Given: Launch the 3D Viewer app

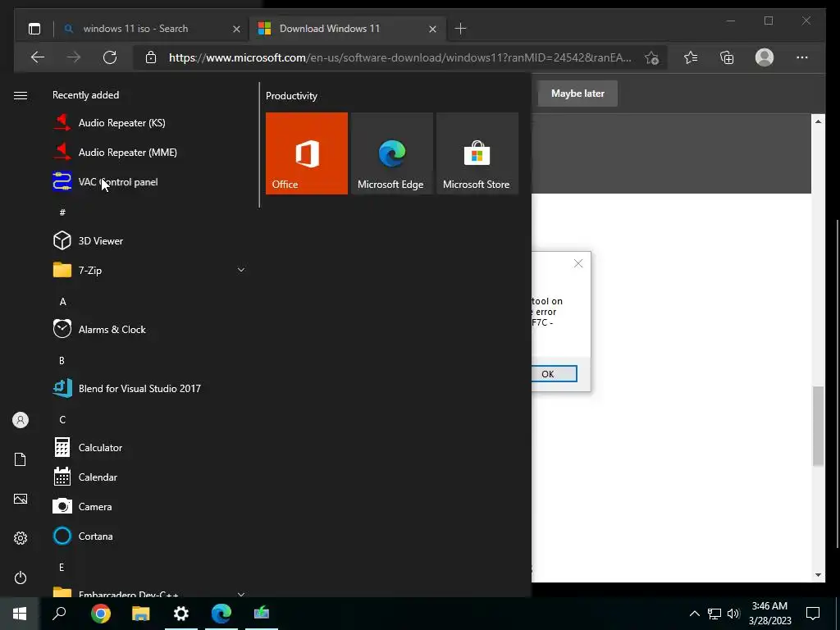Looking at the screenshot, I should (x=149, y=240).
